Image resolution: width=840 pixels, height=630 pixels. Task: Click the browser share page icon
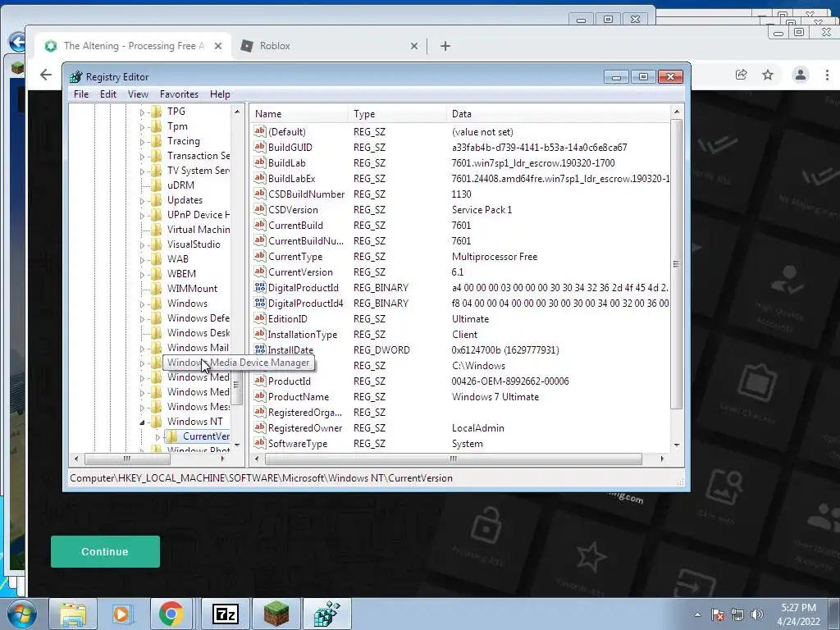(741, 75)
